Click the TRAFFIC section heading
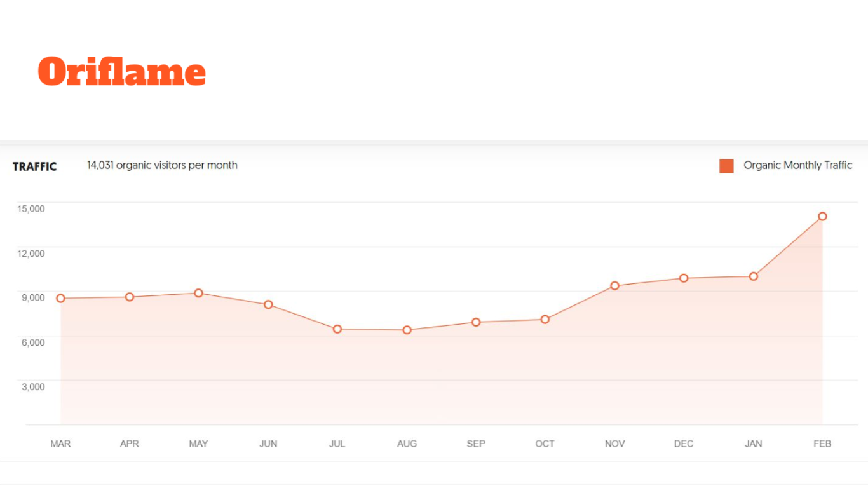 coord(35,166)
